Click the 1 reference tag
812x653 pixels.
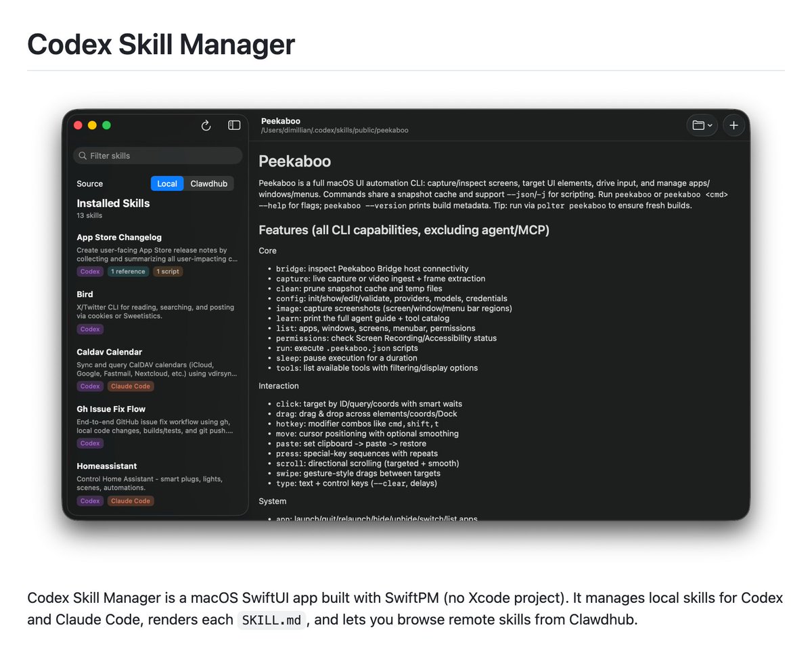(128, 271)
